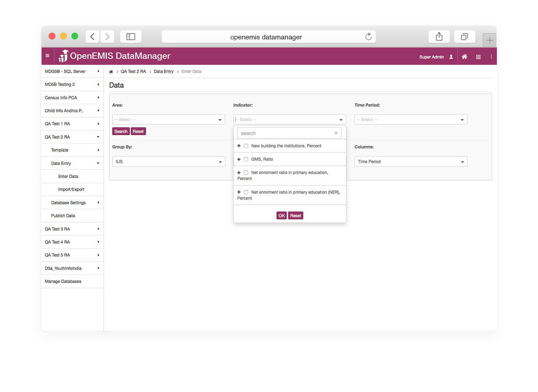The image size is (538, 392).
Task: Check the 'GMS, Ratio' checkbox
Action: (246, 159)
